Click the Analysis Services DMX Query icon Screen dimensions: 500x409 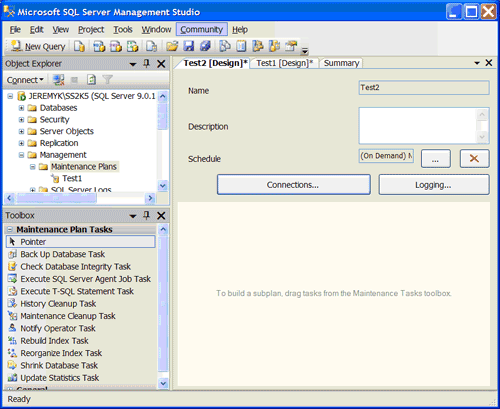pos(116,46)
